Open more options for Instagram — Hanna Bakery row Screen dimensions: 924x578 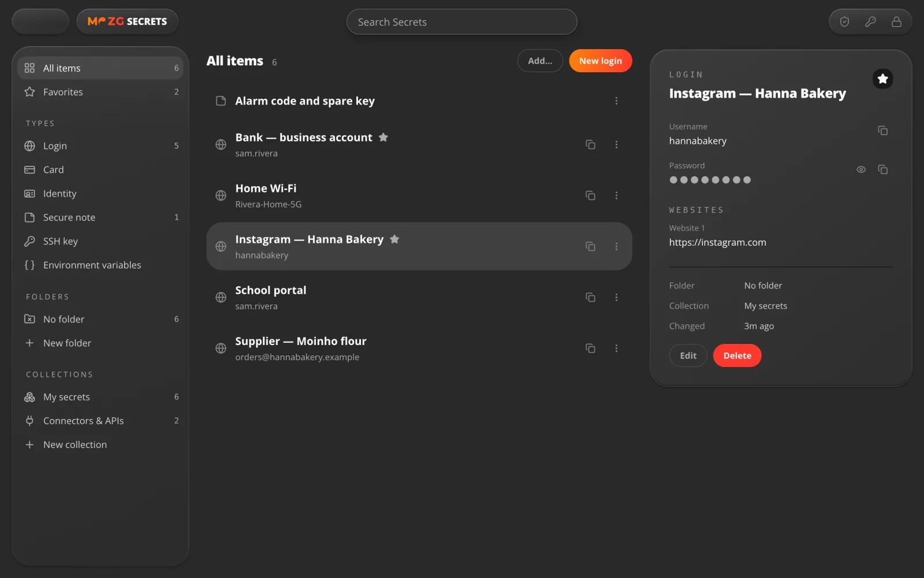616,246
